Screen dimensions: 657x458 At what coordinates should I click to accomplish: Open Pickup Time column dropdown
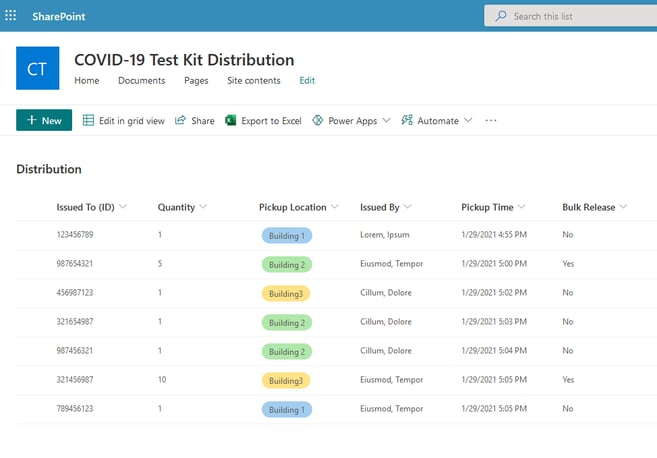[x=521, y=207]
